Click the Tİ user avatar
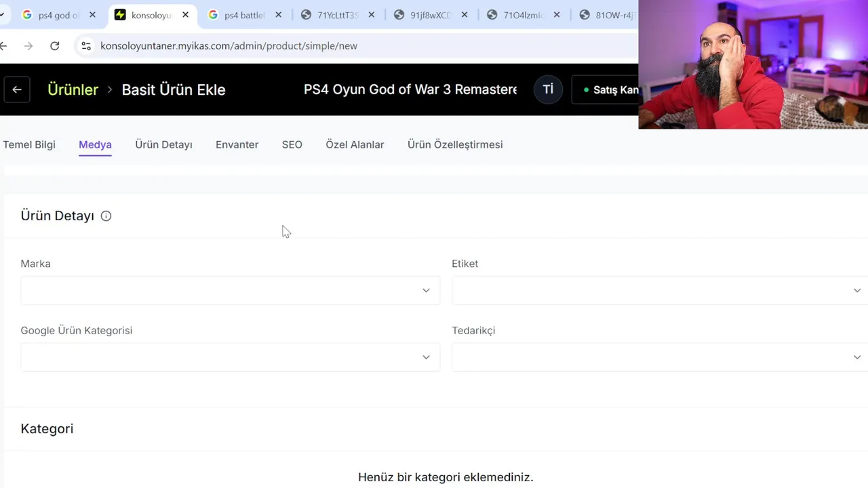Image resolution: width=868 pixels, height=488 pixels. coord(548,89)
